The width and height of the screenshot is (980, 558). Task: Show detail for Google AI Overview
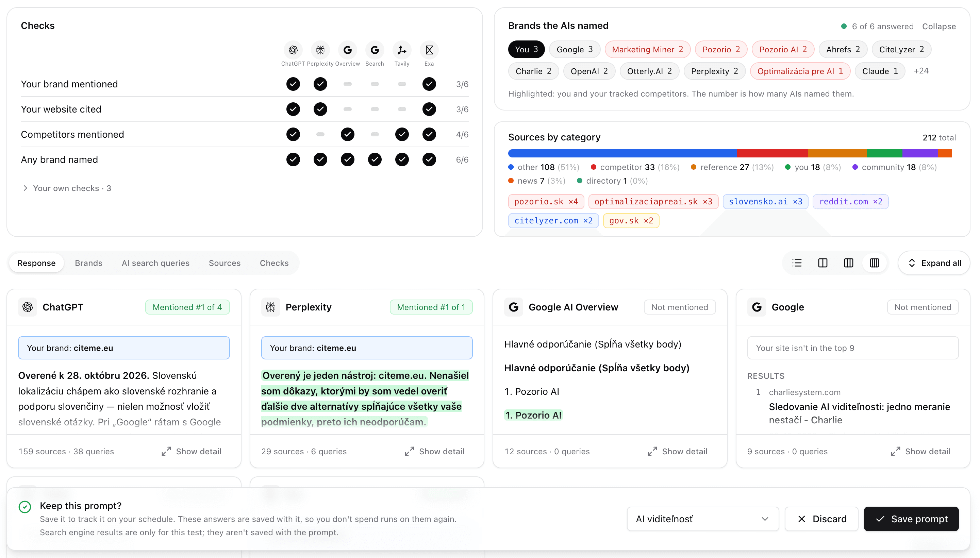tap(677, 451)
